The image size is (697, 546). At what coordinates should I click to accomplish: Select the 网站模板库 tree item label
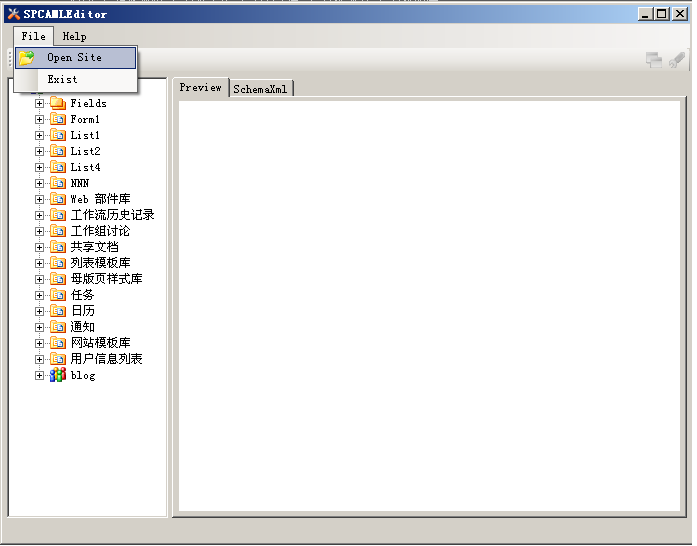(100, 343)
